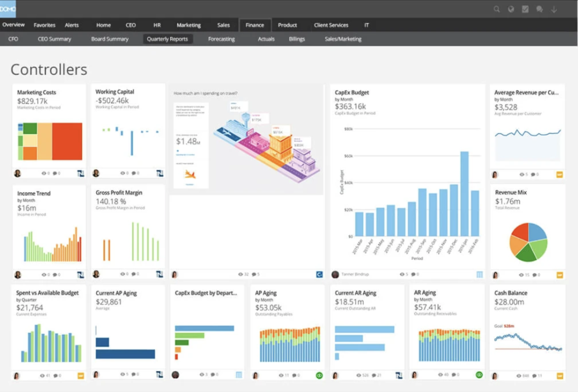
Task: Open the chat messages icon in the top bar
Action: (x=540, y=9)
